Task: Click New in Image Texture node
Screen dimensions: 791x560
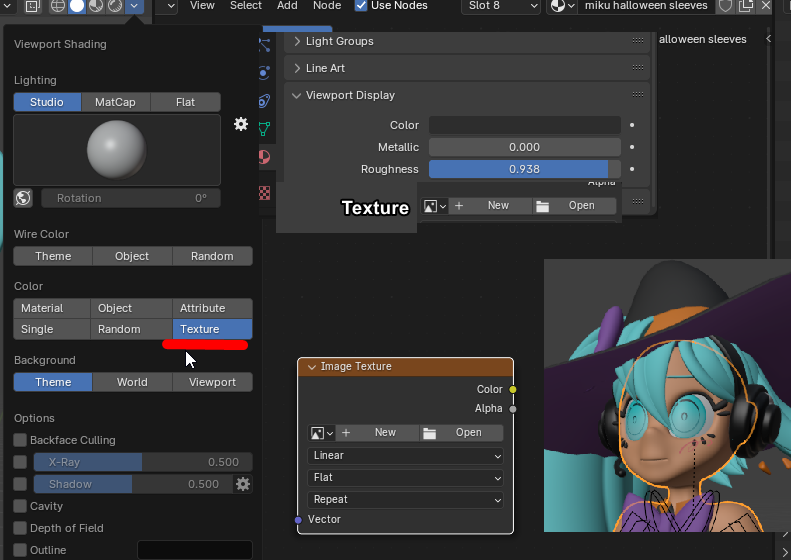Action: (x=378, y=433)
